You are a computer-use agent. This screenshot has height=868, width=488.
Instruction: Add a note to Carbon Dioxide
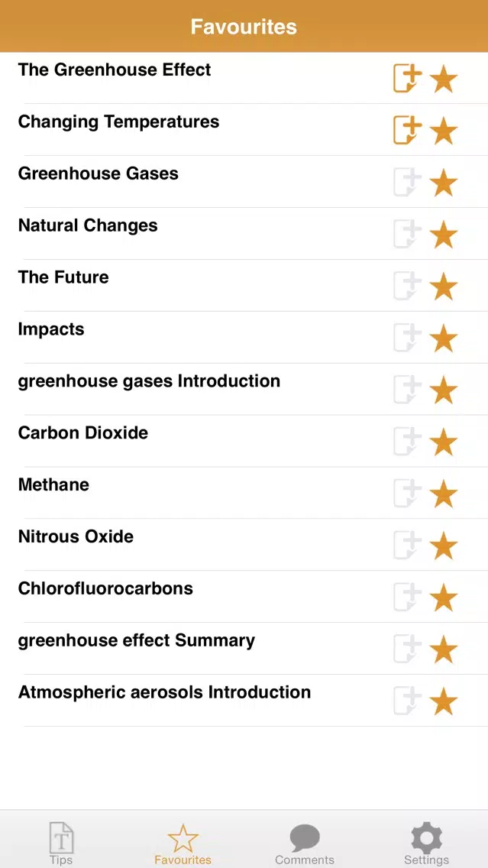tap(407, 442)
